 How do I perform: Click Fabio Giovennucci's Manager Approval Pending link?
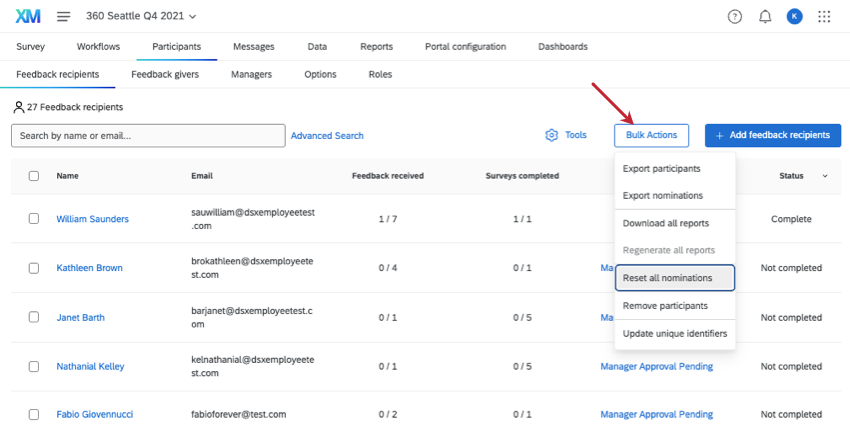656,415
